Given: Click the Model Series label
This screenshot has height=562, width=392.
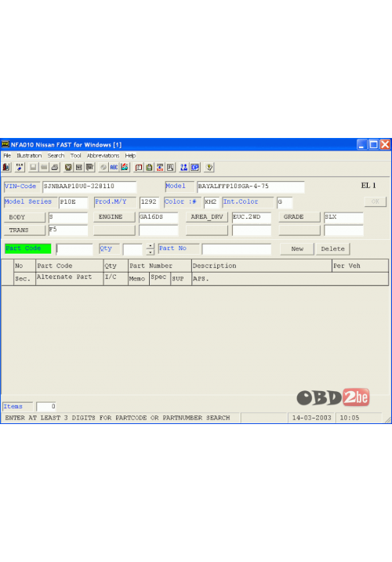Looking at the screenshot, I should (x=31, y=201).
